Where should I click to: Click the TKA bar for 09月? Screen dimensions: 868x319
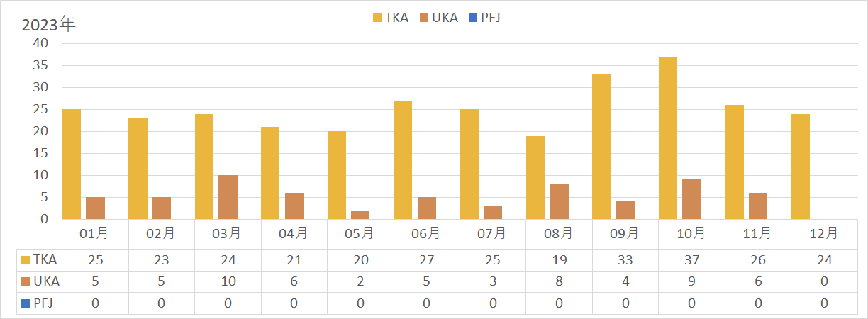pyautogui.click(x=601, y=147)
